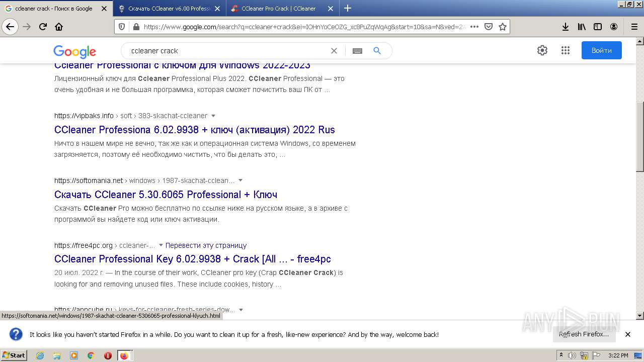Open Google virtual keyboard input tool
The height and width of the screenshot is (362, 644).
tap(357, 51)
